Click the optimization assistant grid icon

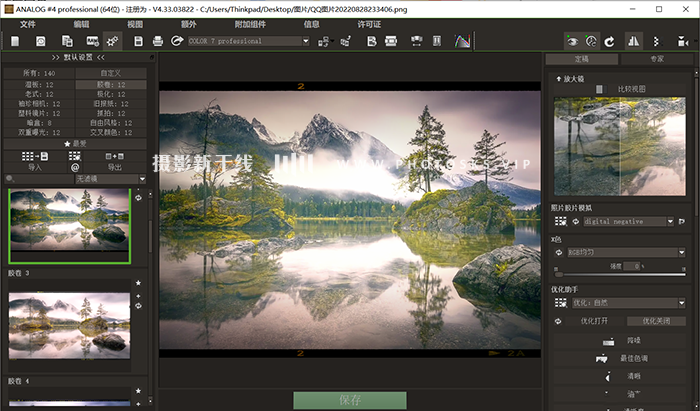(x=561, y=303)
